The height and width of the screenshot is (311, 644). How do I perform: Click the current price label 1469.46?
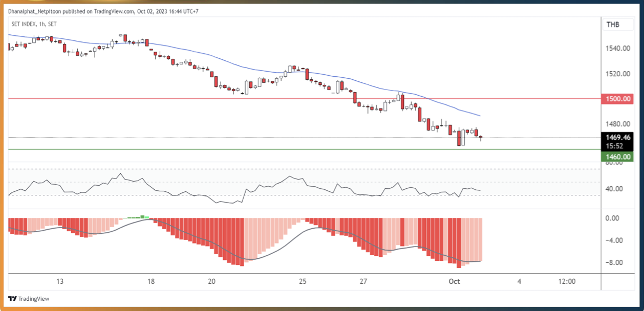point(618,138)
